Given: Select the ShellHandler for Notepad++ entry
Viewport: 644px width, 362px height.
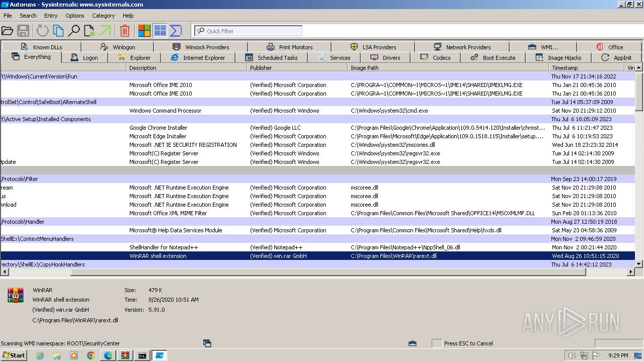Looking at the screenshot, I should coord(317,247).
